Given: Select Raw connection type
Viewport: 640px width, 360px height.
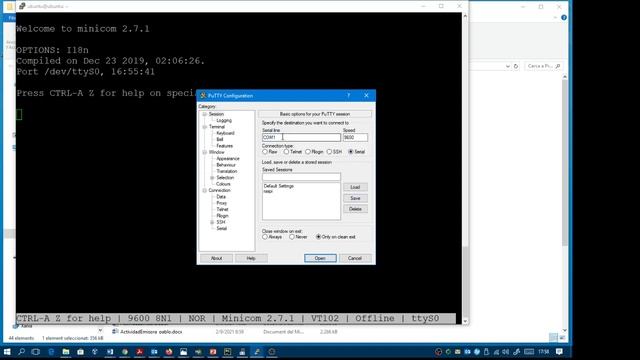Looking at the screenshot, I should point(265,152).
